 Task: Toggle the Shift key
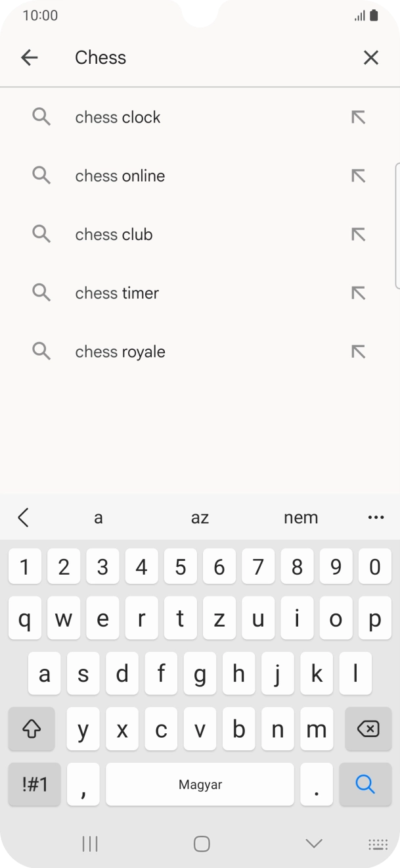click(32, 729)
